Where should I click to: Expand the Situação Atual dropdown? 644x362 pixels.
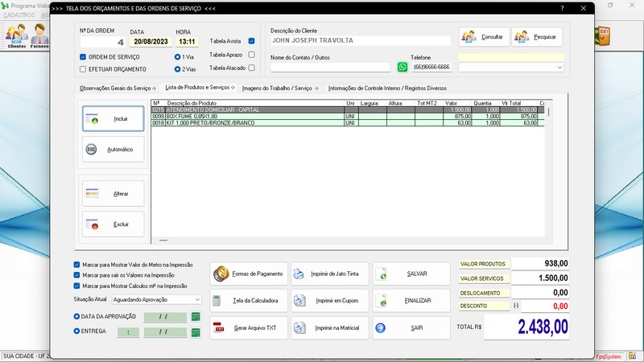pyautogui.click(x=197, y=298)
